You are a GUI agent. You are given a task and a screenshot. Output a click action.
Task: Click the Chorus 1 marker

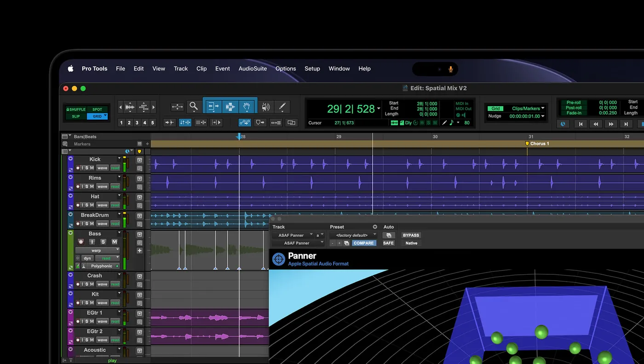(537, 144)
